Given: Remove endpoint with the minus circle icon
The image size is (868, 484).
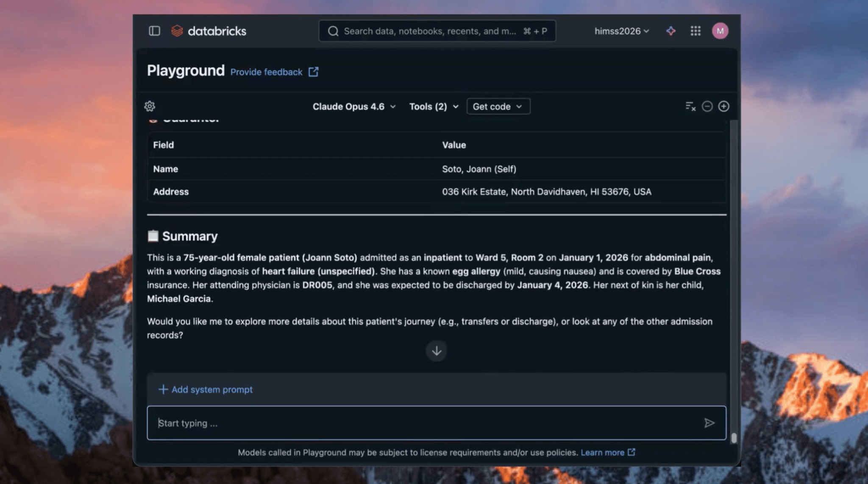Looking at the screenshot, I should (707, 106).
